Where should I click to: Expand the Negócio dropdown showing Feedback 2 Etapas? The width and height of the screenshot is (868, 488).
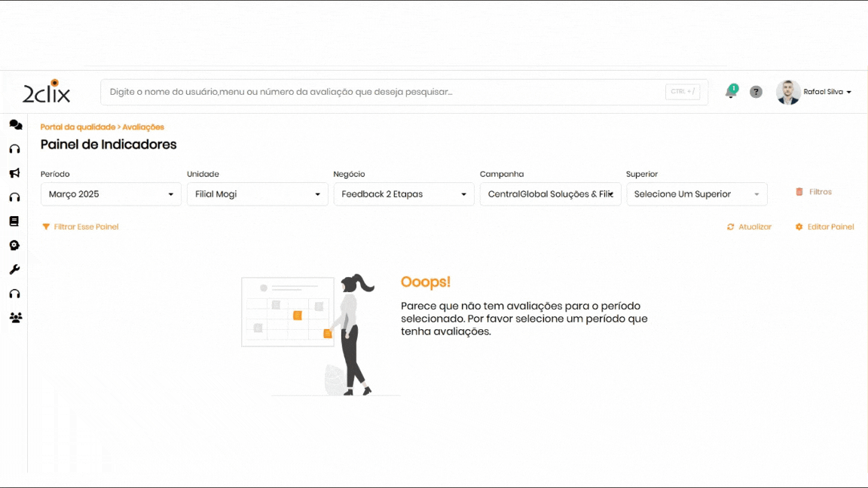(x=404, y=194)
